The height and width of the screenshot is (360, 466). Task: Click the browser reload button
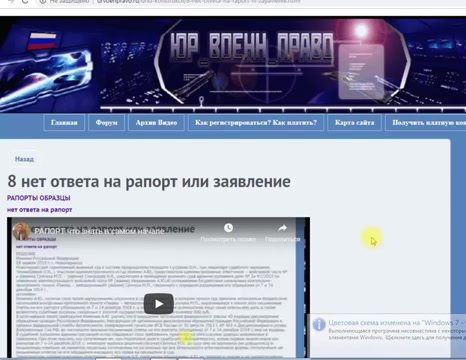click(x=25, y=1)
